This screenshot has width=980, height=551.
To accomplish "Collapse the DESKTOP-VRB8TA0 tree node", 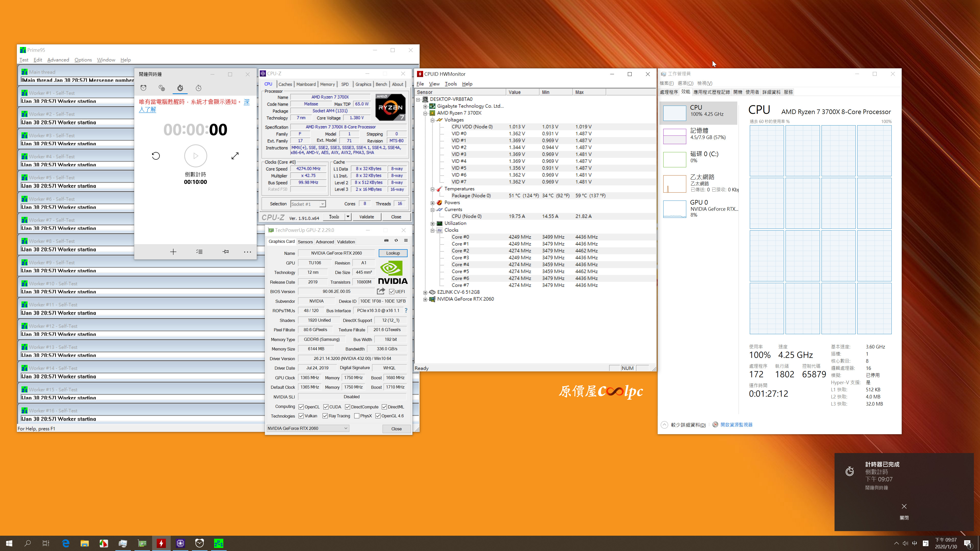I will [x=418, y=99].
